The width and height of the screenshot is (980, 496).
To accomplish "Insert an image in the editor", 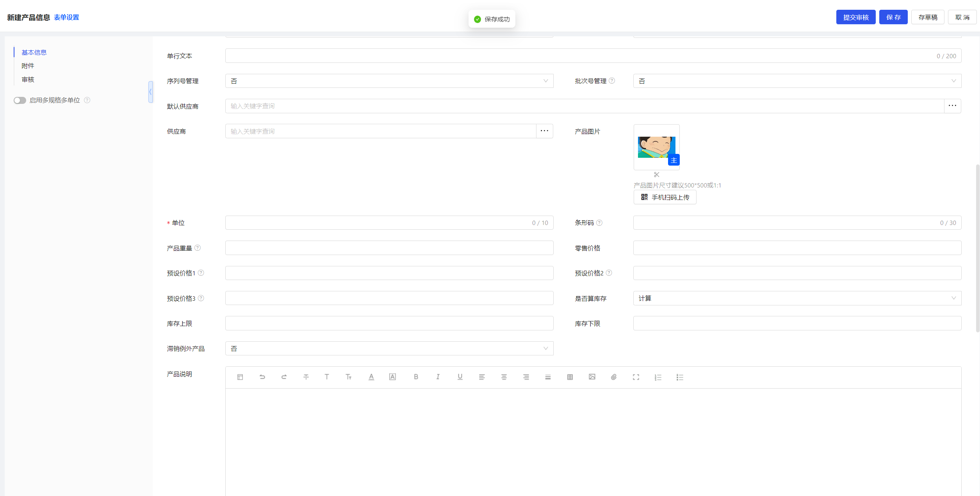I will (592, 377).
